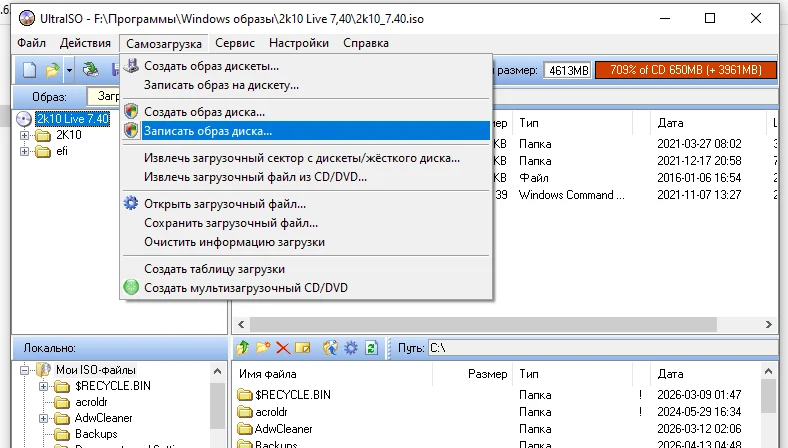
Task: Click the Open file folder toolbar icon
Action: click(x=52, y=70)
